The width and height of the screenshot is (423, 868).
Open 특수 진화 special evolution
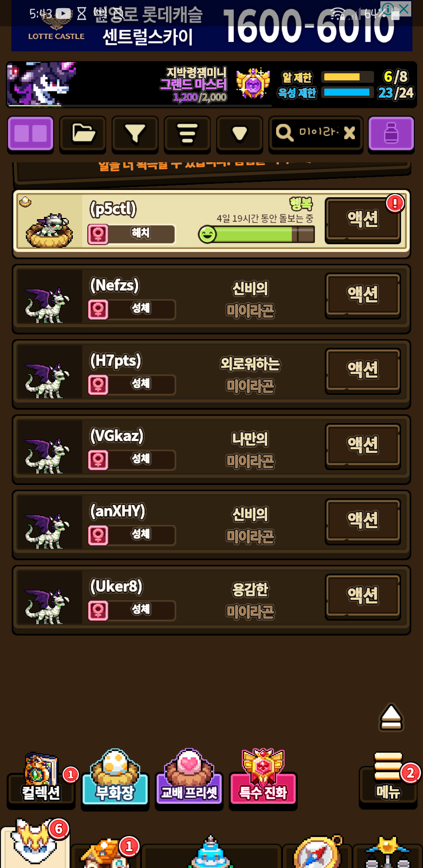(263, 779)
